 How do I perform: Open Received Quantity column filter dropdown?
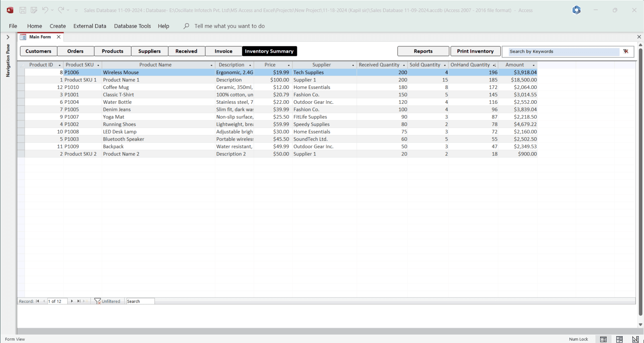click(x=404, y=65)
